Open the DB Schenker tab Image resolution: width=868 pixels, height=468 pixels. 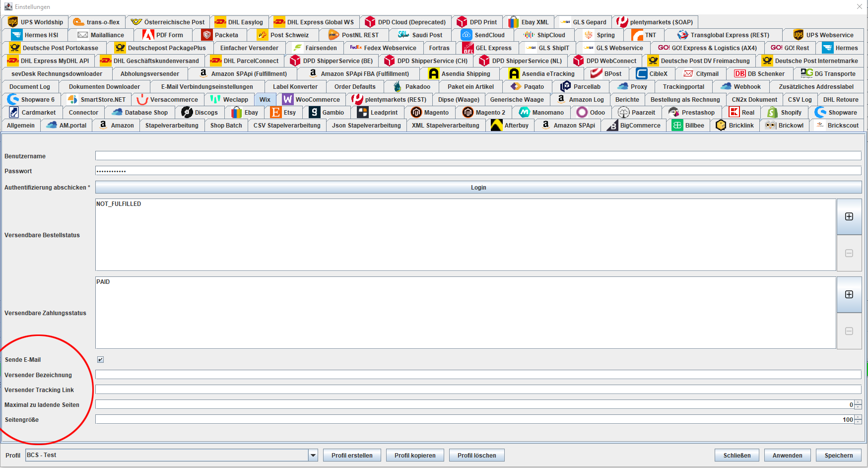click(760, 73)
